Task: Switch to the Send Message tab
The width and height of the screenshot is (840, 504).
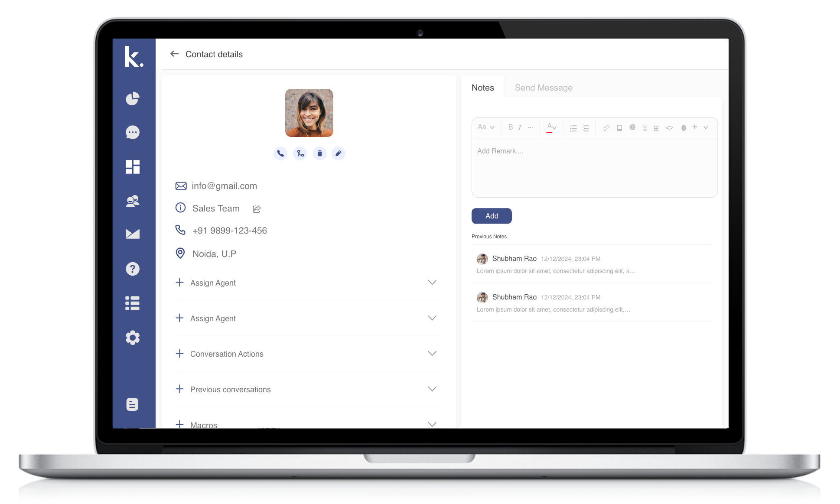Action: coord(544,88)
